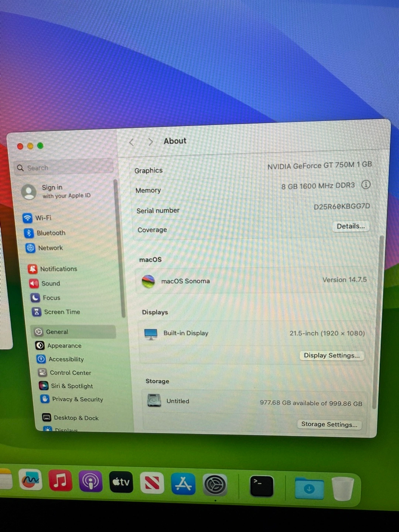Click the memory info icon
The width and height of the screenshot is (399, 532).
click(366, 184)
